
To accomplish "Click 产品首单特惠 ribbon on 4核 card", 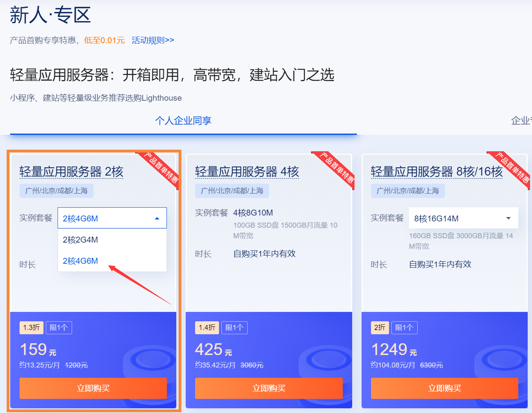I will point(336,168).
